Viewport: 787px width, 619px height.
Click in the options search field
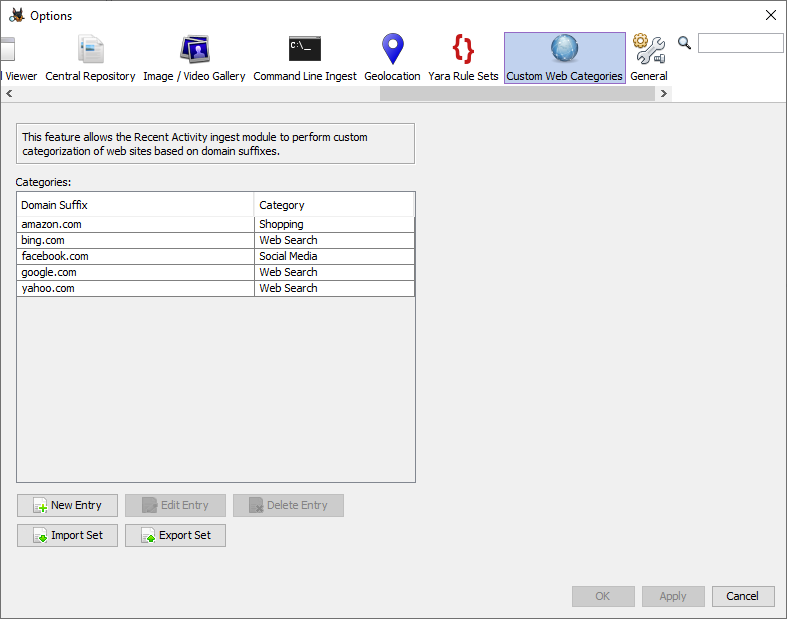click(x=740, y=43)
